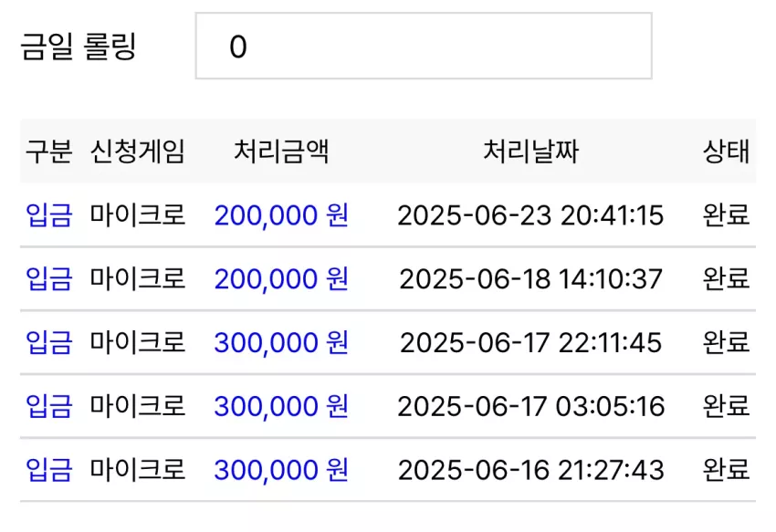Select the 처리금액 column header

281,151
